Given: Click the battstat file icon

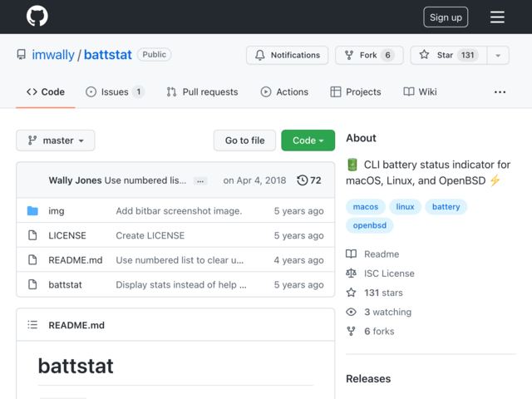Looking at the screenshot, I should (x=32, y=284).
